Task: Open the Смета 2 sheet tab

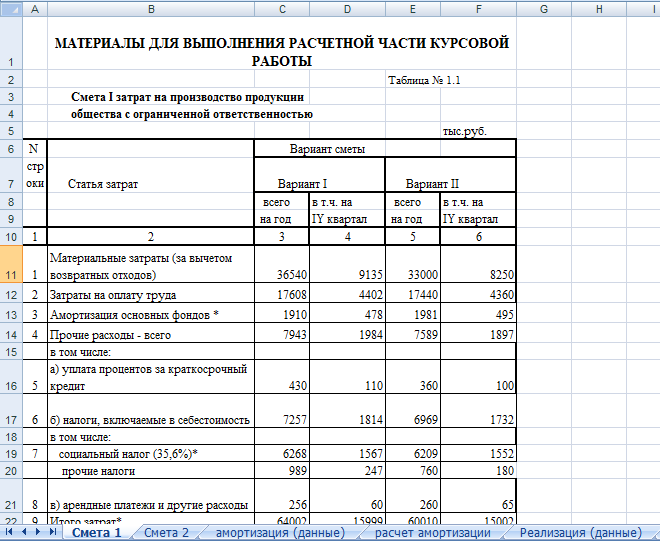Action: coord(166,533)
